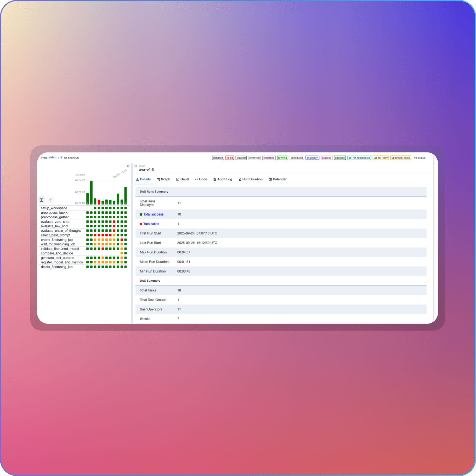476x476 pixels.
Task: Open the Details tab
Action: (x=143, y=179)
